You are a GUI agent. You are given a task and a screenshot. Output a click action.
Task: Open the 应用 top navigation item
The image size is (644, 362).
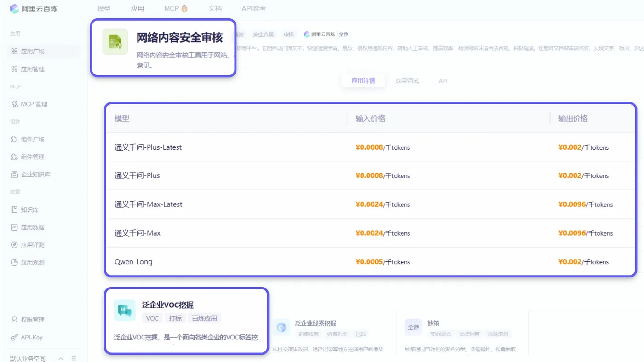pos(137,9)
